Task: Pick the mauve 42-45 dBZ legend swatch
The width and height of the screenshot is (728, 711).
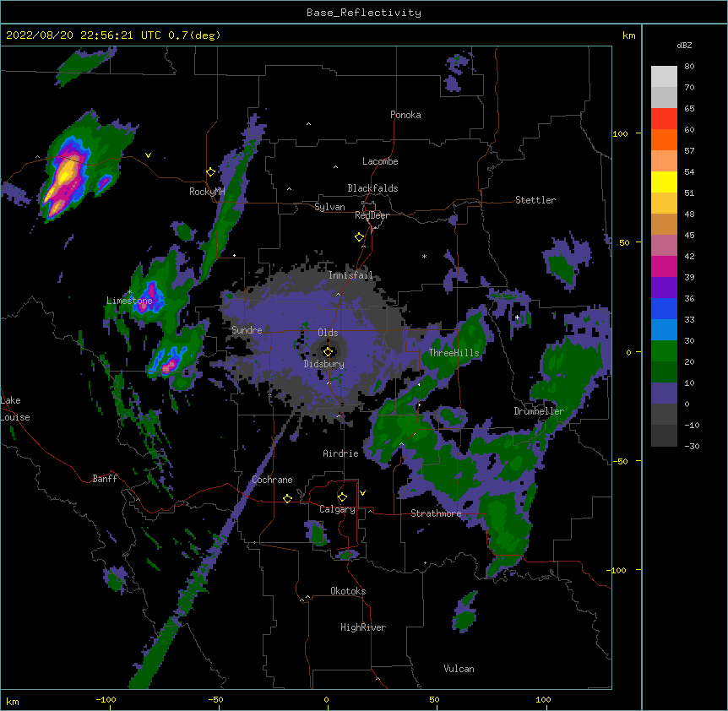Action: click(664, 246)
